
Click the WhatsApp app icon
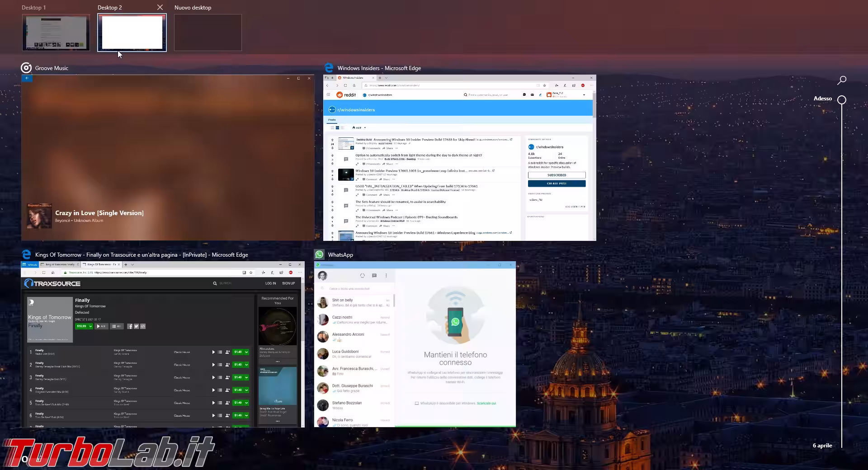pos(320,255)
